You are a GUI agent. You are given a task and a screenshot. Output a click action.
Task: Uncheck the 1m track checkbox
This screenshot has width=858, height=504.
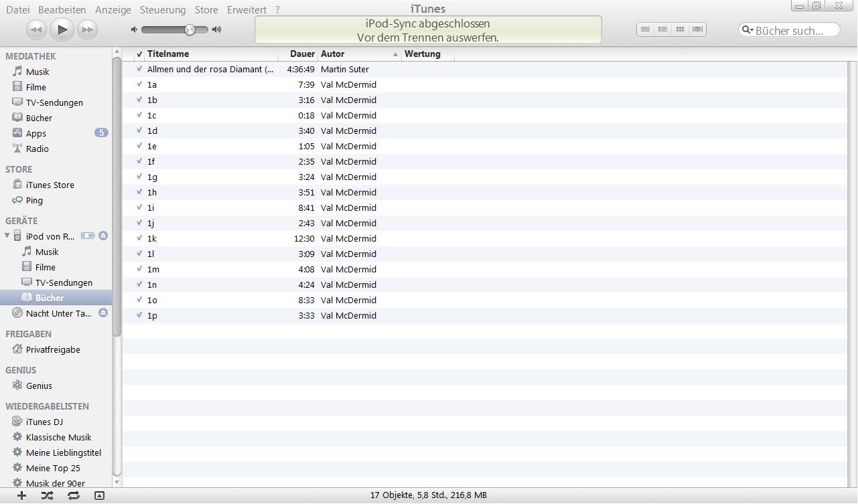pos(139,269)
